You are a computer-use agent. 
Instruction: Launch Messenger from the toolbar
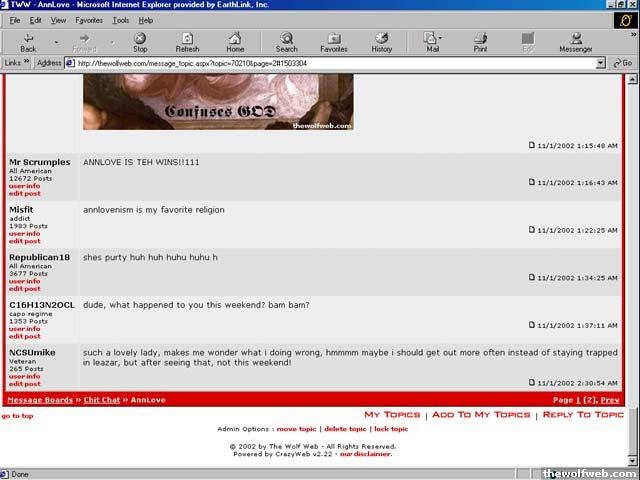575,42
